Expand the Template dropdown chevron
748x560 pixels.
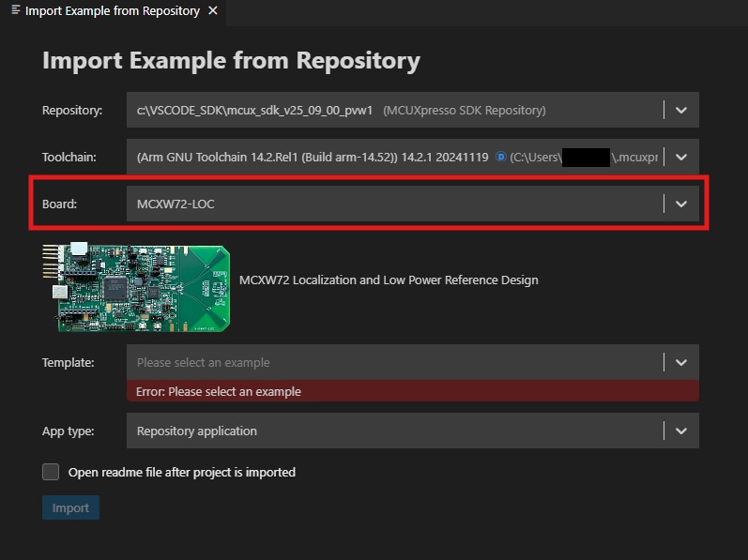click(681, 362)
